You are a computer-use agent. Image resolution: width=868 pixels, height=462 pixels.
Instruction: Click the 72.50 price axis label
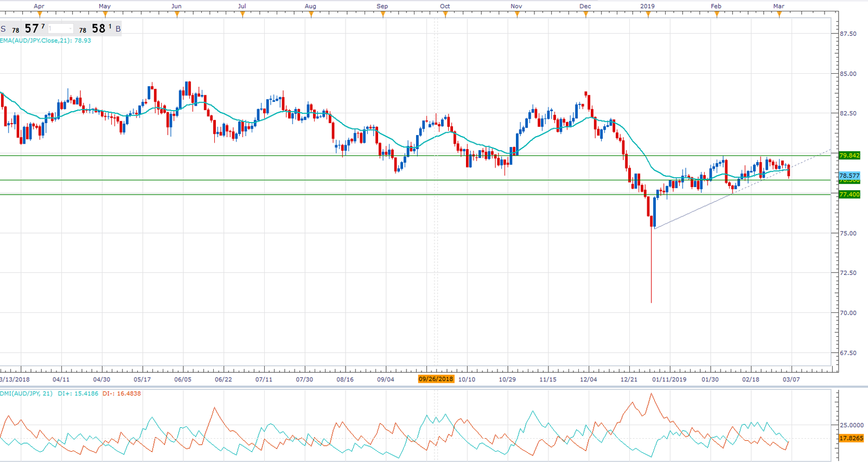pos(848,273)
